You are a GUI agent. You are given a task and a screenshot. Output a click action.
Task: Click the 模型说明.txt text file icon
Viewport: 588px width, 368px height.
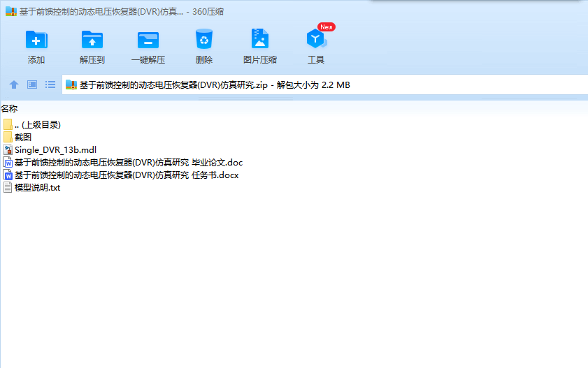tap(8, 188)
